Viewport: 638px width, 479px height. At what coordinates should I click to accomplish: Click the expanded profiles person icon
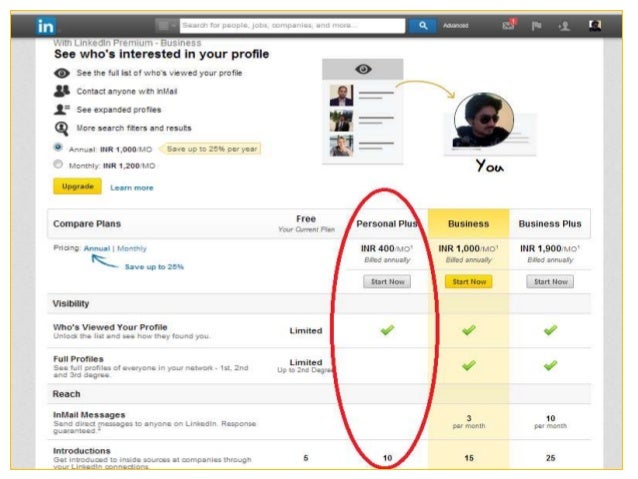62,109
